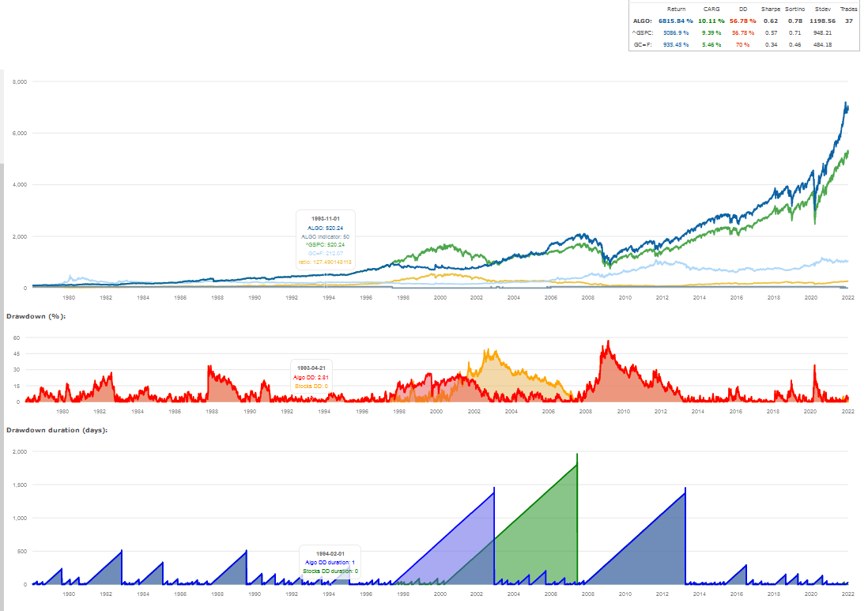Viewport: 868px width, 611px height.
Task: Click the Sharpe column header
Action: (x=771, y=9)
